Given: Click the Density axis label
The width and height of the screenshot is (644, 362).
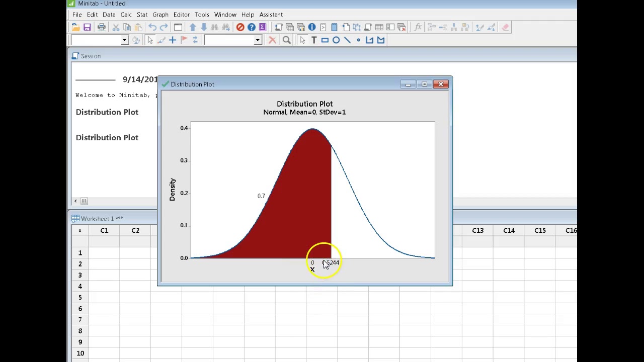Looking at the screenshot, I should (172, 190).
